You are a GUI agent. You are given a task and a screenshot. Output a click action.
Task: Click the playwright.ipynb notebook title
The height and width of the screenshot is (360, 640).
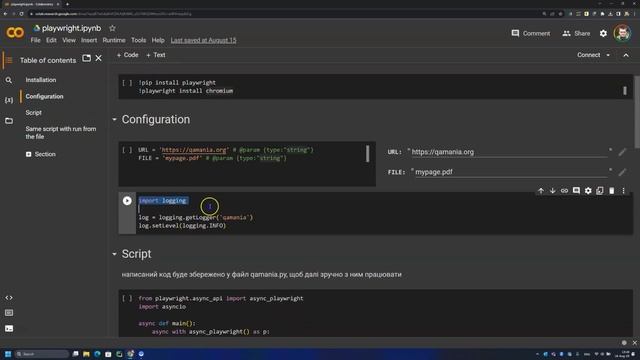[x=71, y=28]
